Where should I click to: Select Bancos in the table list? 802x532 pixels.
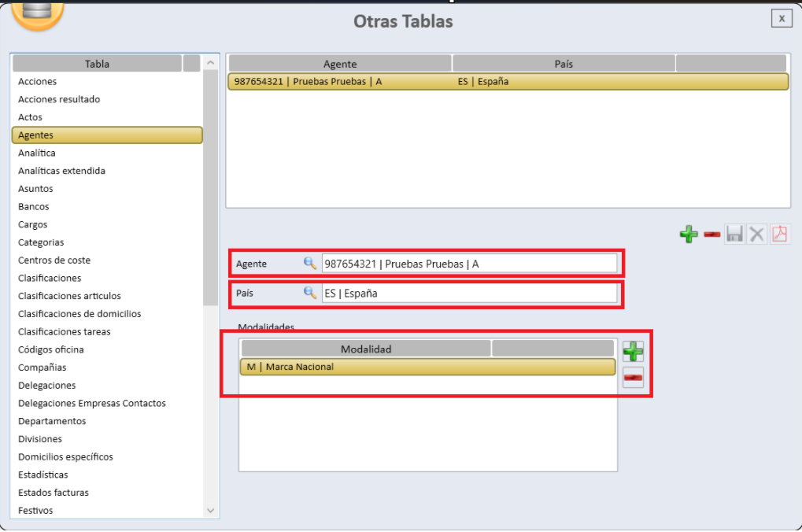pyautogui.click(x=34, y=207)
